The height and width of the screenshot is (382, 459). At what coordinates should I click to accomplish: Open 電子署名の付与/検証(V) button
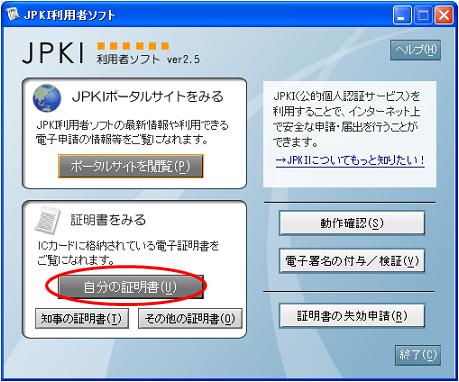pos(352,261)
